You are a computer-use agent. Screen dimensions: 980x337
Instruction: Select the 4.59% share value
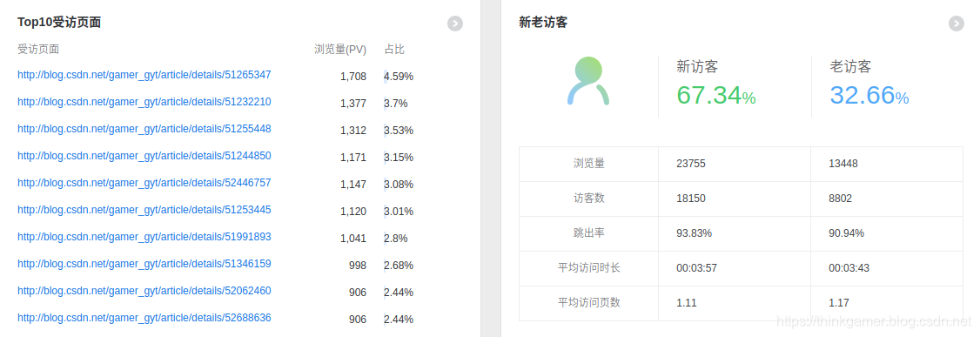pos(399,77)
